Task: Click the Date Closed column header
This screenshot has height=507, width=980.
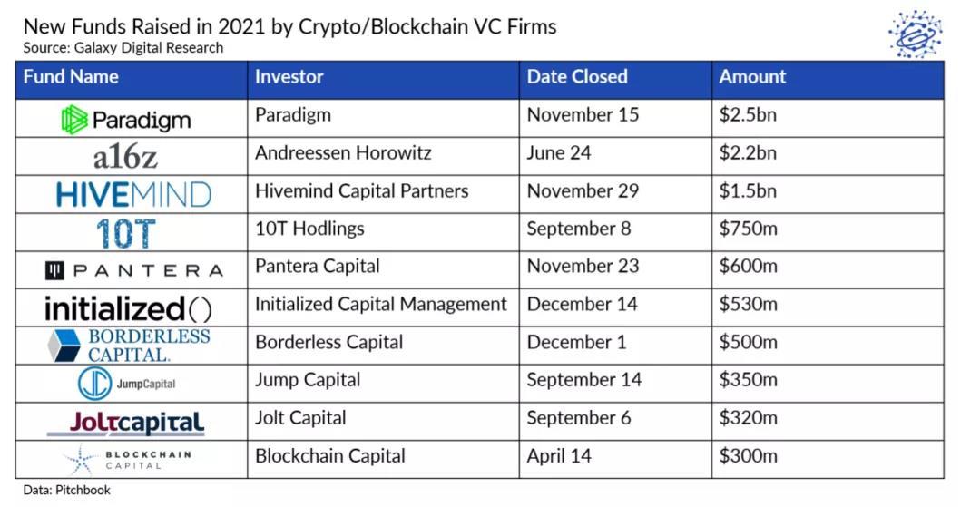Action: pyautogui.click(x=577, y=77)
